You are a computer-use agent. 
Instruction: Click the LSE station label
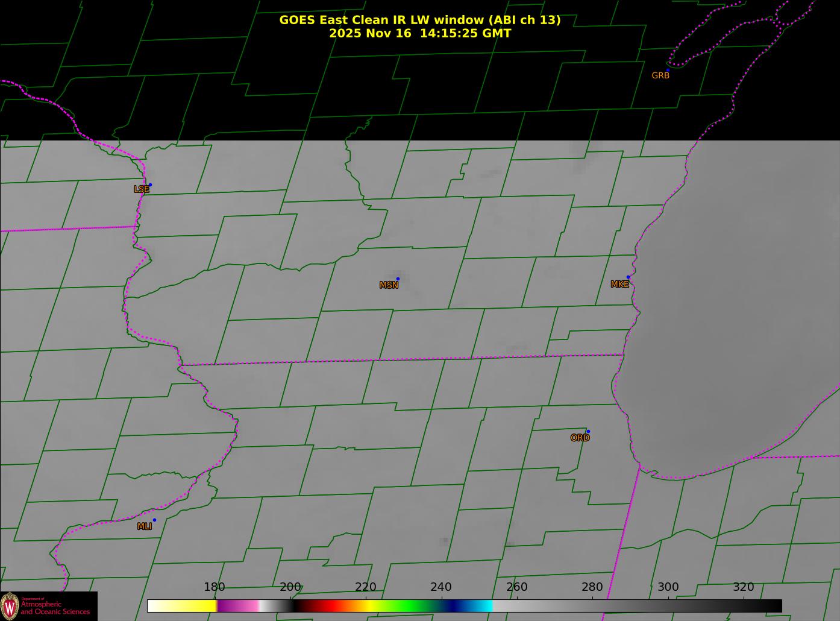(x=141, y=189)
